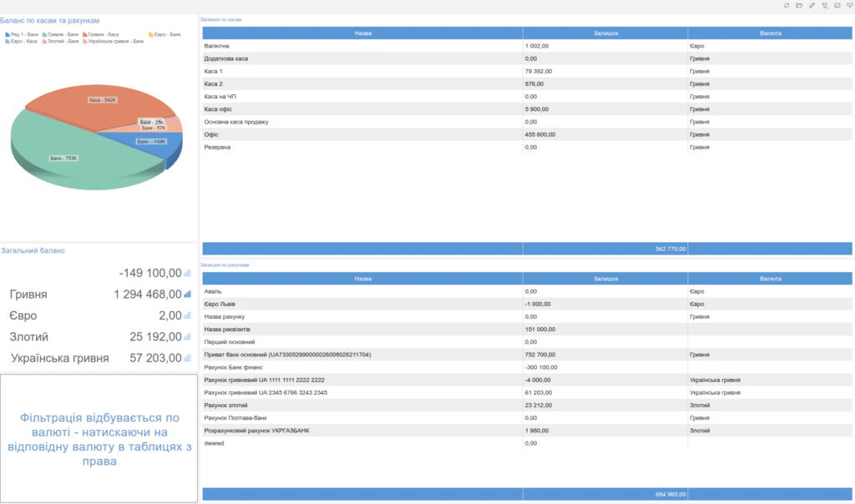The image size is (855, 504).
Task: Click chart icon next to 57 203,00
Action: 188,358
